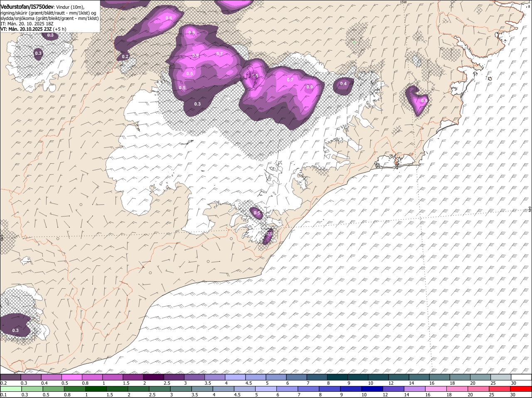Click upper legend band between 0.2 and 0.3
This screenshot has width=532, height=398.
coord(10,377)
